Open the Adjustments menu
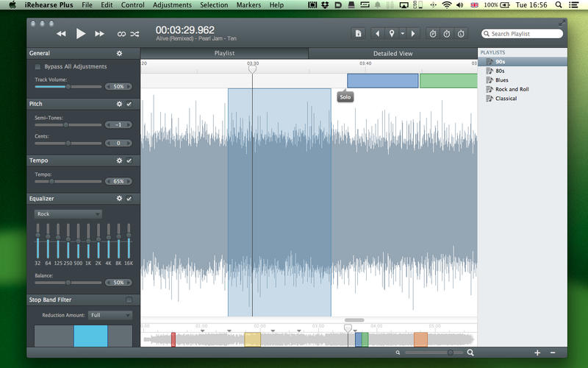Screen dimensions: 588x368 [172, 5]
